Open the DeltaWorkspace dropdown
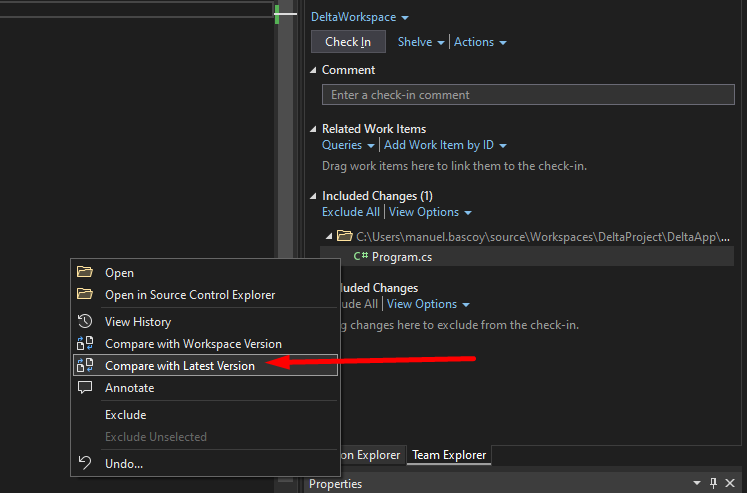The width and height of the screenshot is (747, 493). pyautogui.click(x=360, y=17)
